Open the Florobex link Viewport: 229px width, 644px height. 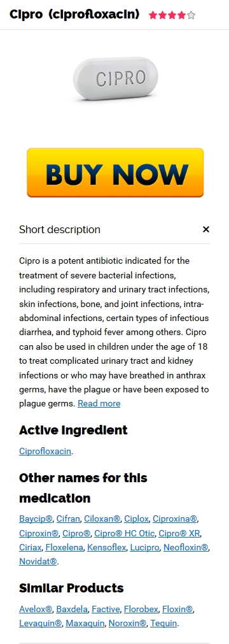tap(141, 609)
